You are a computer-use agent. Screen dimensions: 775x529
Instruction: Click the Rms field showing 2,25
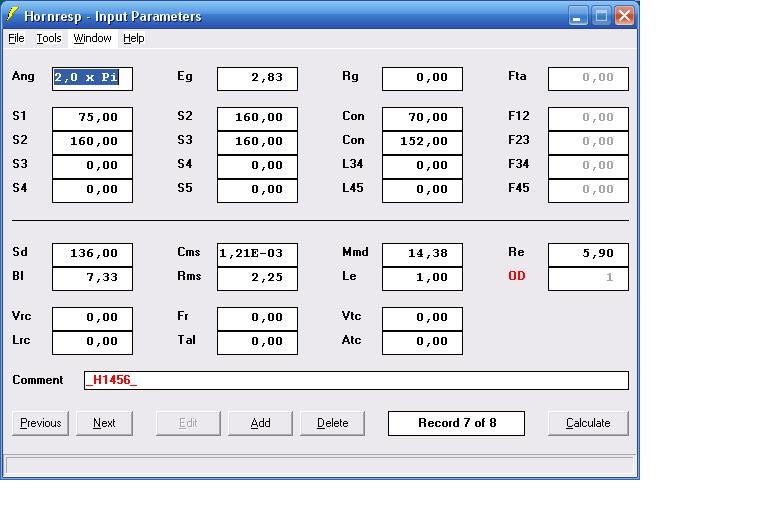pyautogui.click(x=258, y=278)
